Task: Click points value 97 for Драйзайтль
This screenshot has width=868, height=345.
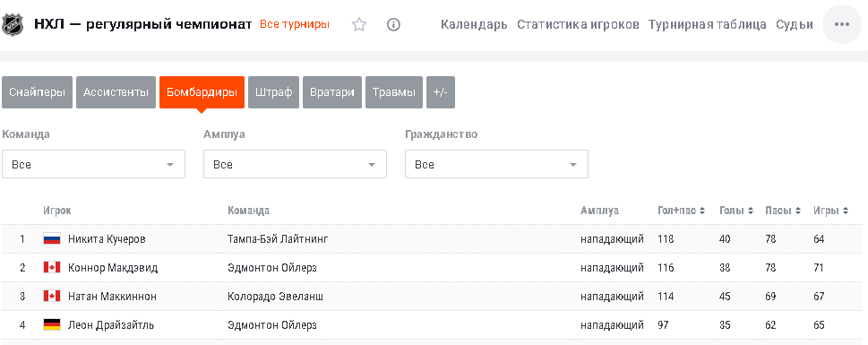Action: pos(663,325)
